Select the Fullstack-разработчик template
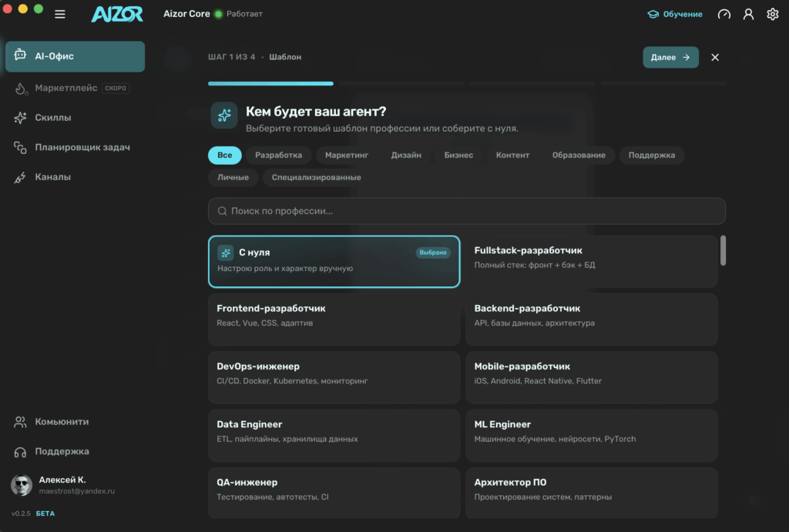 coord(591,262)
